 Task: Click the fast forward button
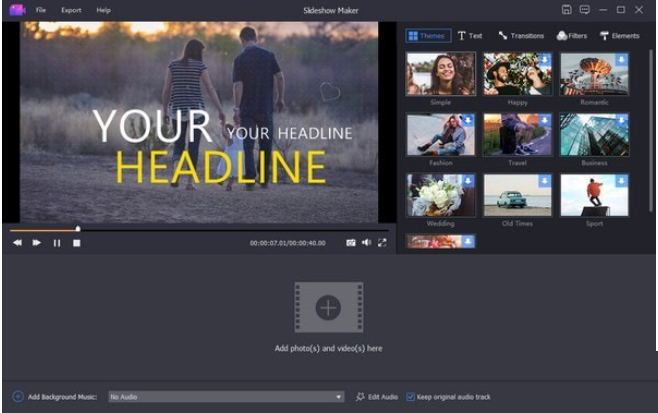click(37, 243)
